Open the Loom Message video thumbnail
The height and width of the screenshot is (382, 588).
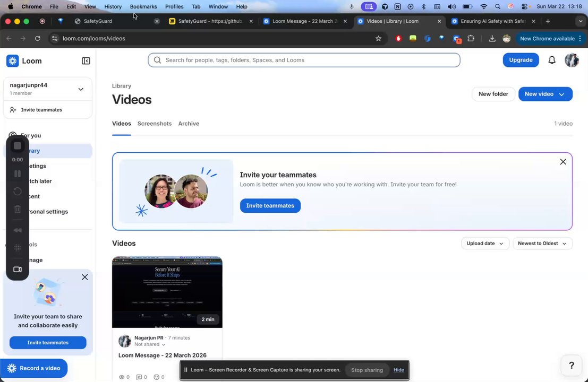(x=167, y=292)
